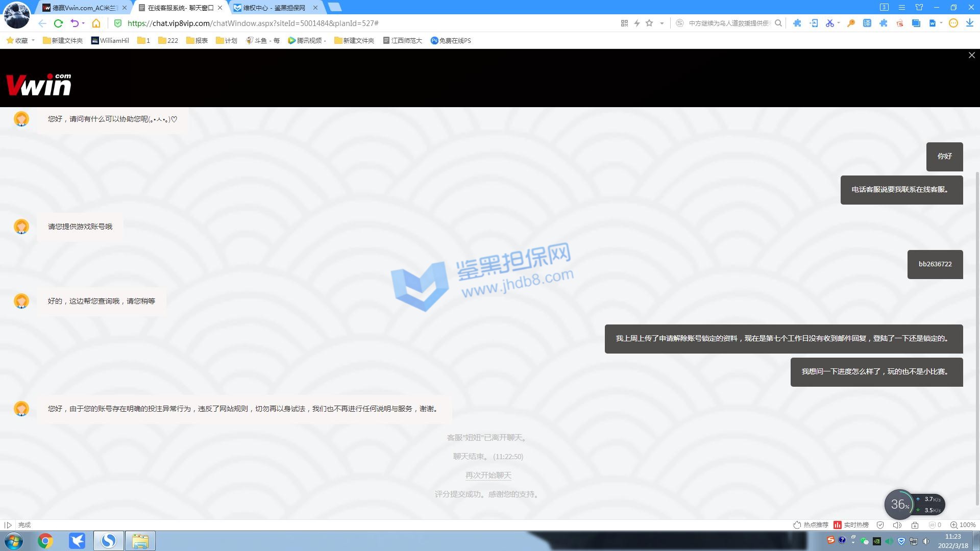Toggle the browser sound speaker icon
The image size is (980, 551).
pyautogui.click(x=897, y=525)
